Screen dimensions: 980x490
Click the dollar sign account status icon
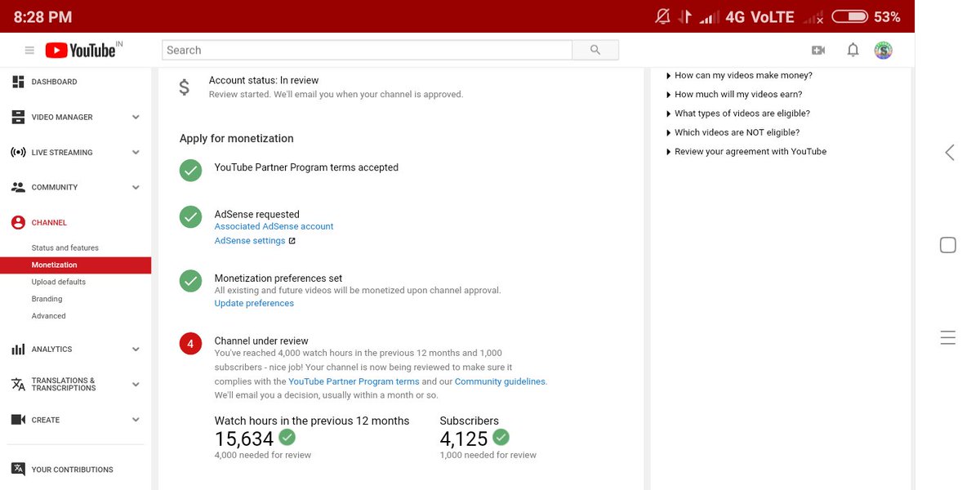tap(185, 87)
